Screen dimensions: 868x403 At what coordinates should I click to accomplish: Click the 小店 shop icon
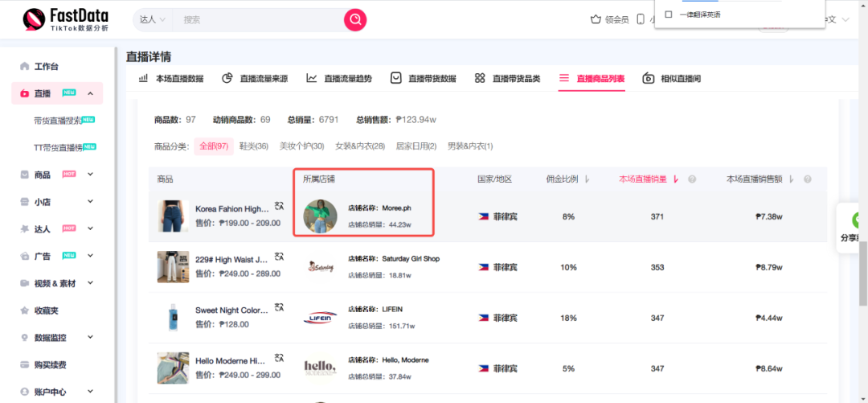[24, 202]
